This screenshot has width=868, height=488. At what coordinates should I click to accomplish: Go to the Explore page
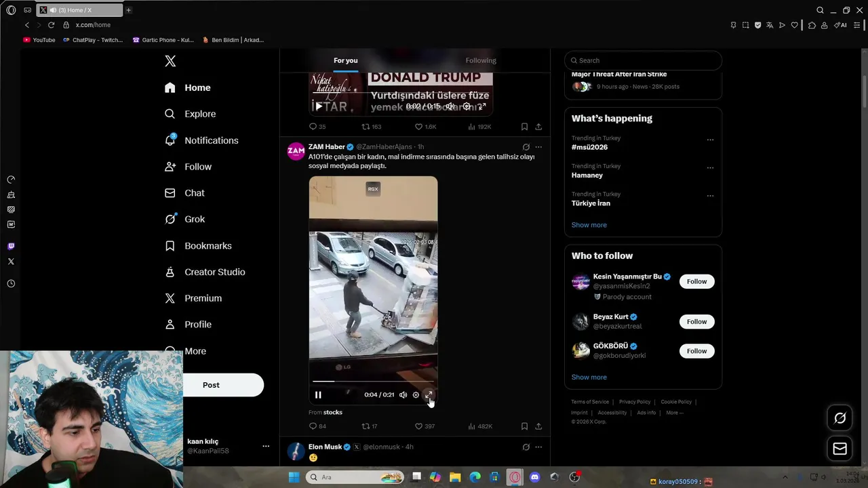point(191,114)
